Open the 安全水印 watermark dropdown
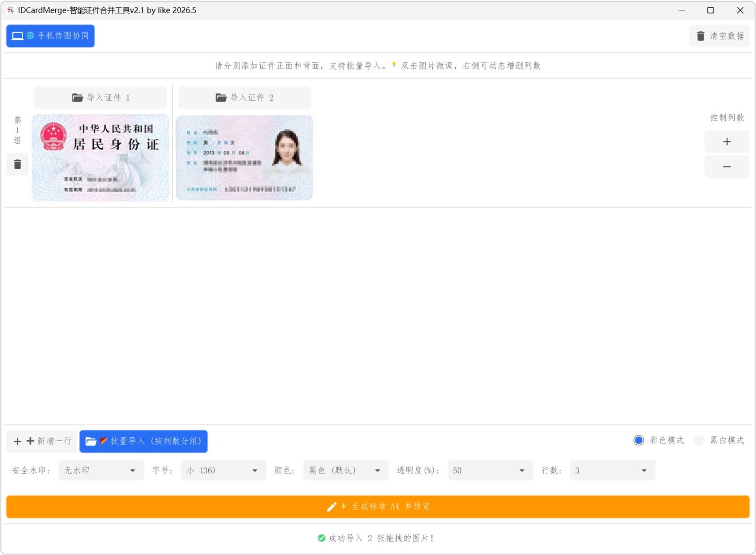756x555 pixels. tap(101, 470)
